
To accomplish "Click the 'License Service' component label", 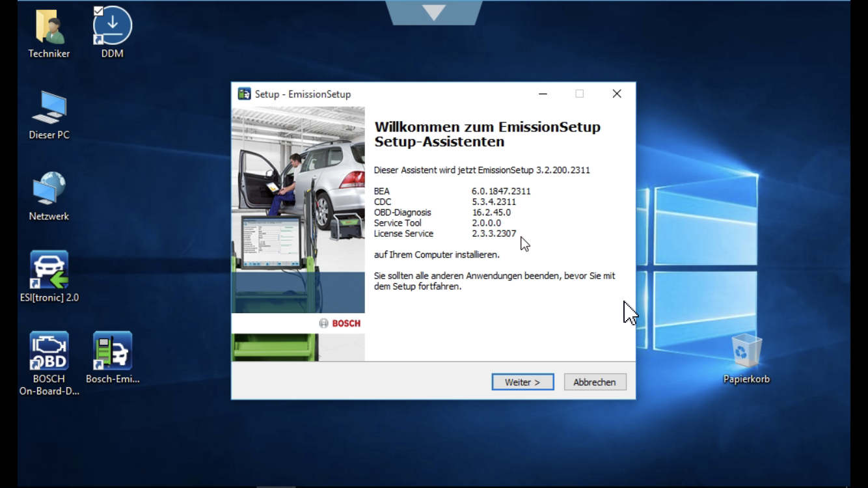I will tap(403, 234).
